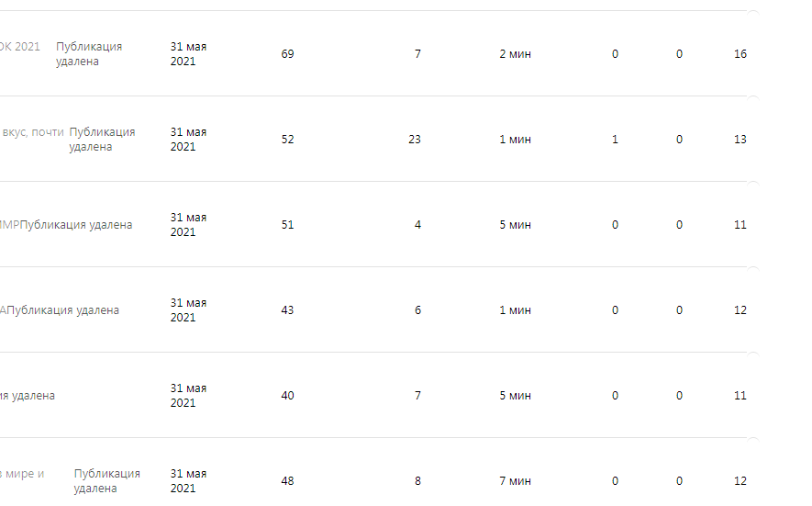Select the view count 52
Screen dimensions: 812x506
pyautogui.click(x=287, y=140)
